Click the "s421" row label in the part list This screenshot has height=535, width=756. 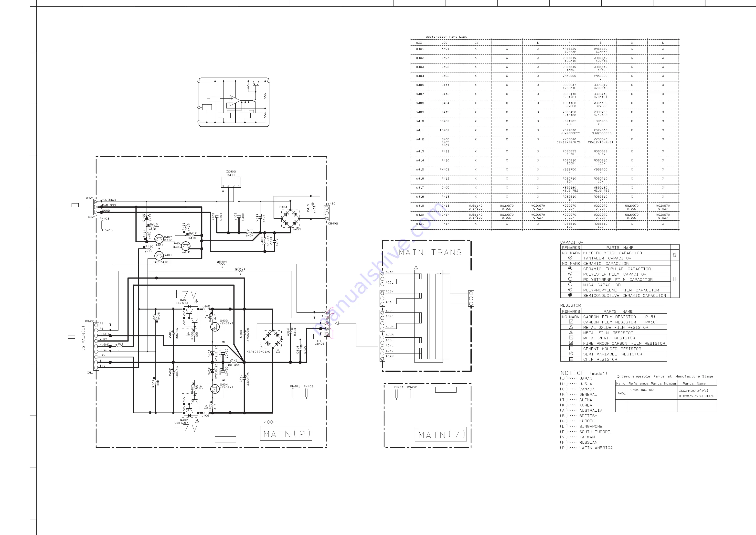(420, 224)
